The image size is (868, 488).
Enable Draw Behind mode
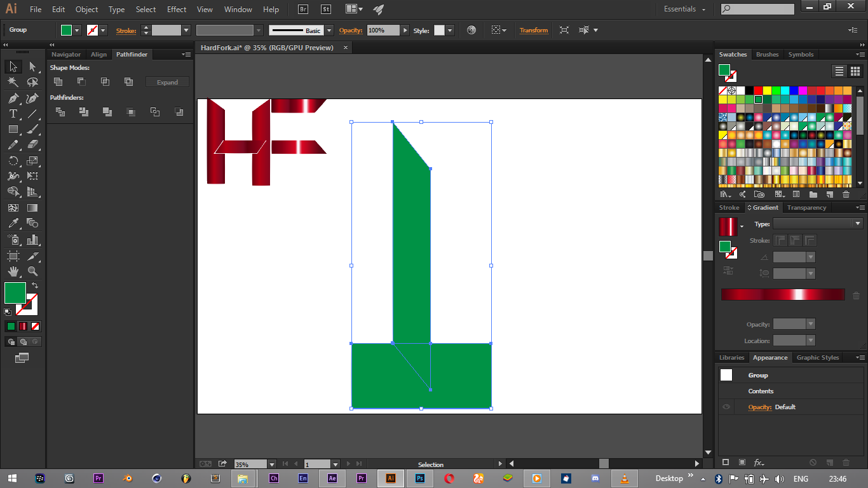coord(23,341)
